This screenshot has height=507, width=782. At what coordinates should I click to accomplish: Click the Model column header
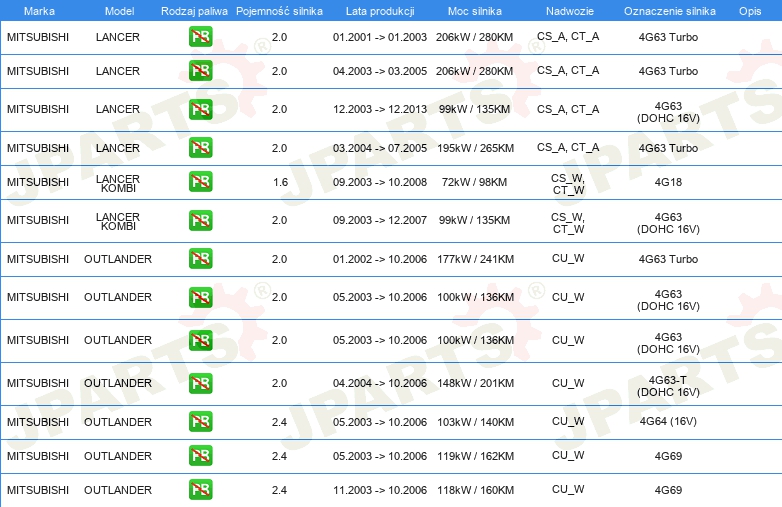[119, 11]
